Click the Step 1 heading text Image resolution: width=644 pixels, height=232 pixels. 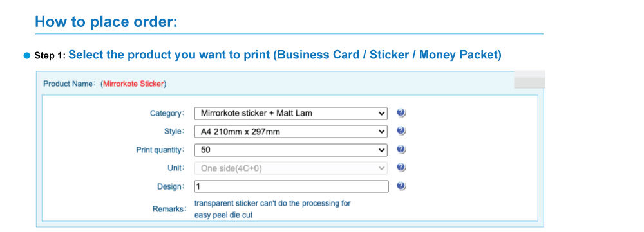[x=268, y=55]
